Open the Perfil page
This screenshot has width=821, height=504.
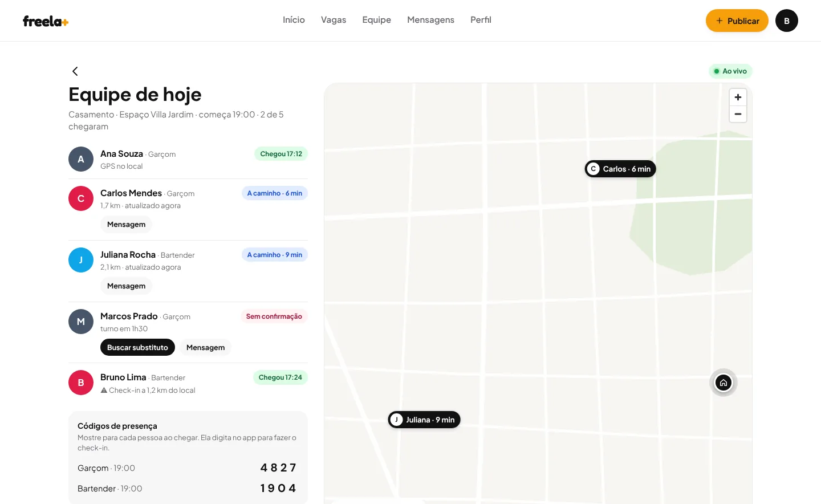[x=481, y=20]
